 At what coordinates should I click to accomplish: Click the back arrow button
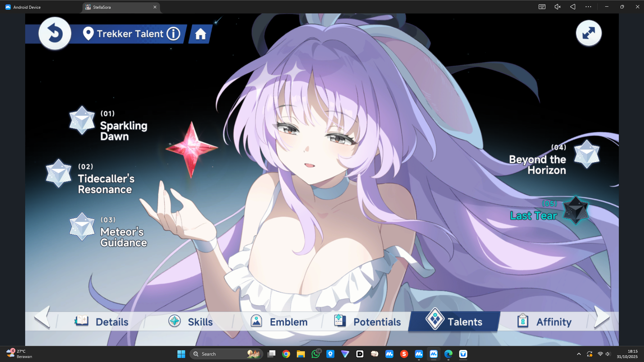[55, 34]
